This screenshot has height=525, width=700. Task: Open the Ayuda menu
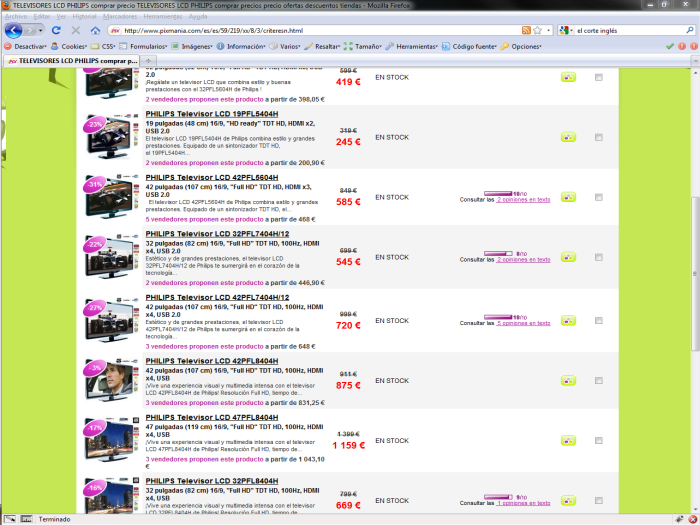click(x=198, y=17)
